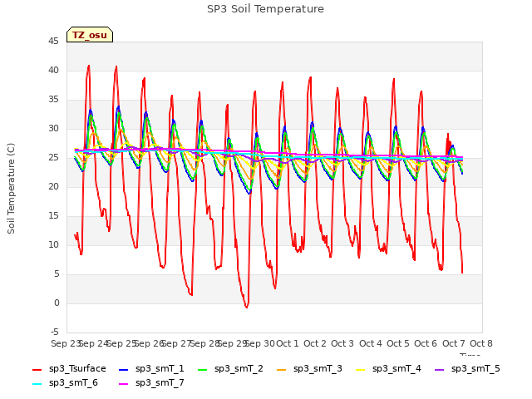This screenshot has width=532, height=399.
Task: Click the Oct 3 x-axis tick label
Action: [342, 343]
